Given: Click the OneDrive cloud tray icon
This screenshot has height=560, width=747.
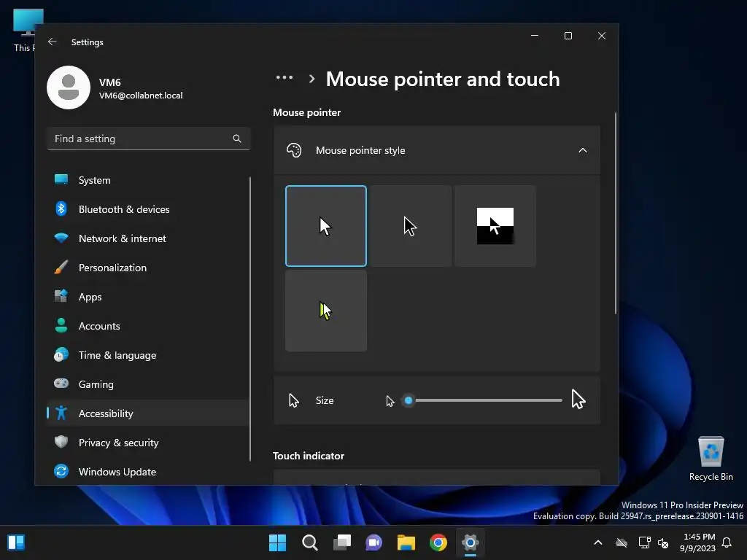Looking at the screenshot, I should pos(622,542).
